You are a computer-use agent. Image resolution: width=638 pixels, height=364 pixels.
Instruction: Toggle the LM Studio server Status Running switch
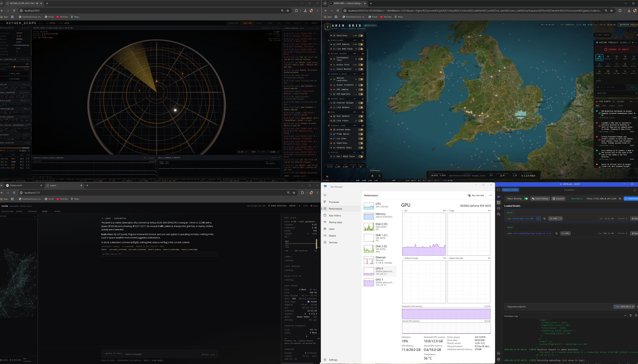pos(526,198)
